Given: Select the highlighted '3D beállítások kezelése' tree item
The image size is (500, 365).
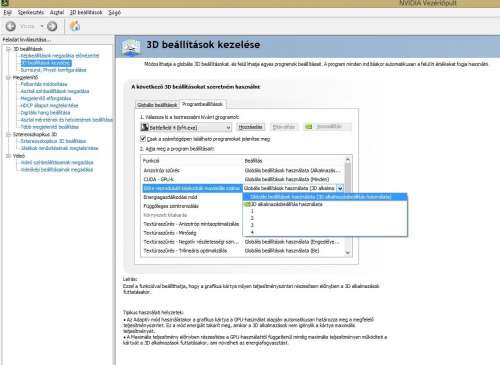Looking at the screenshot, I should click(46, 63).
